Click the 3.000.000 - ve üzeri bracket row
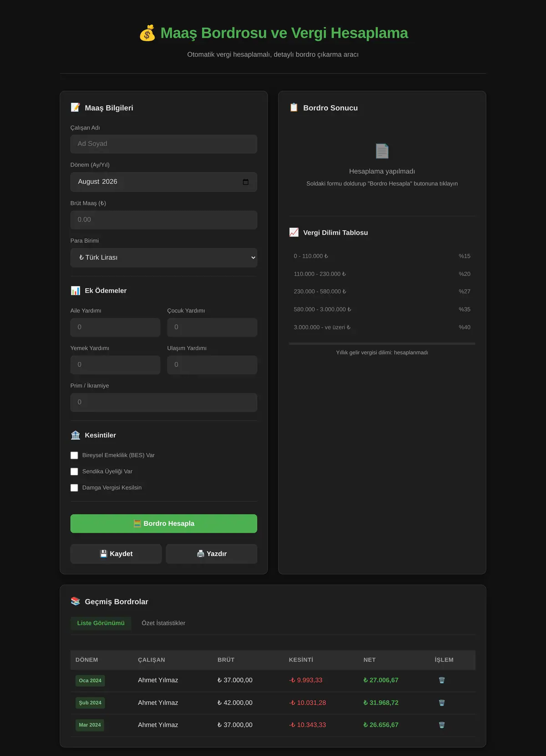Image resolution: width=546 pixels, height=756 pixels. (x=382, y=327)
